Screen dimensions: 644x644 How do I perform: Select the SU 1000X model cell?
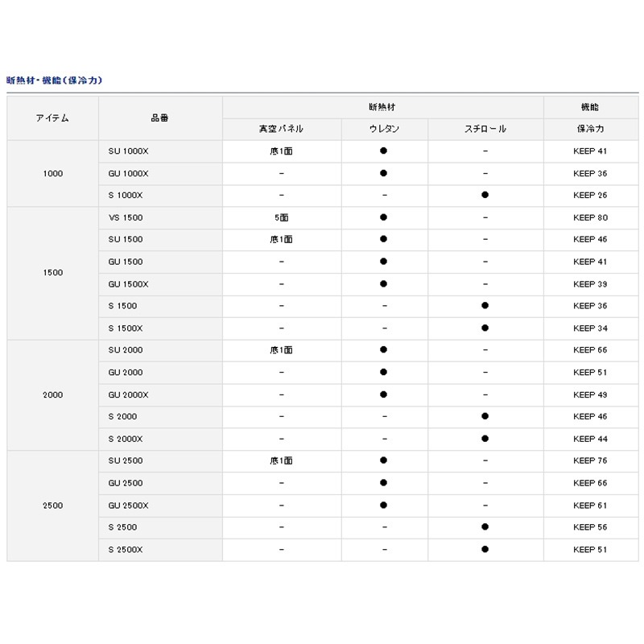(x=128, y=151)
